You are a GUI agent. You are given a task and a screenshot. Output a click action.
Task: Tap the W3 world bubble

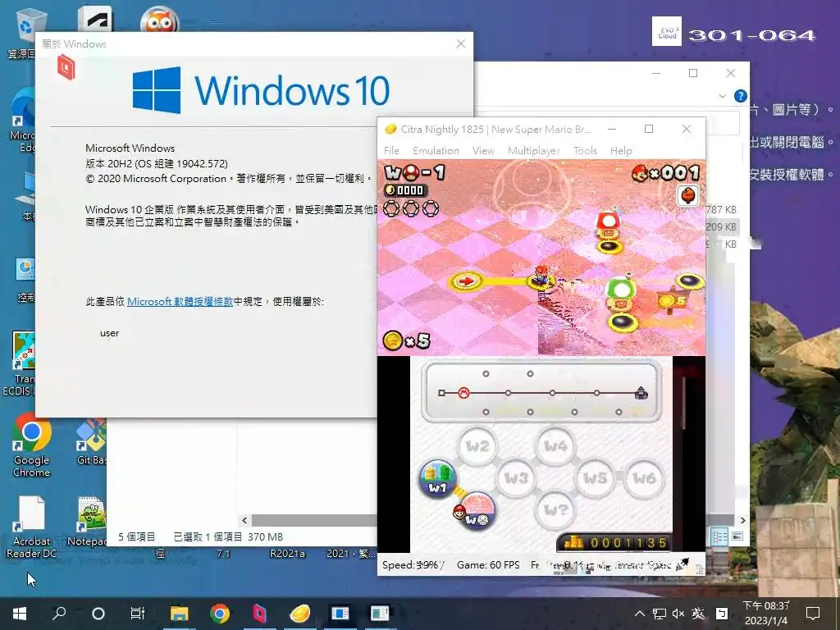(516, 478)
